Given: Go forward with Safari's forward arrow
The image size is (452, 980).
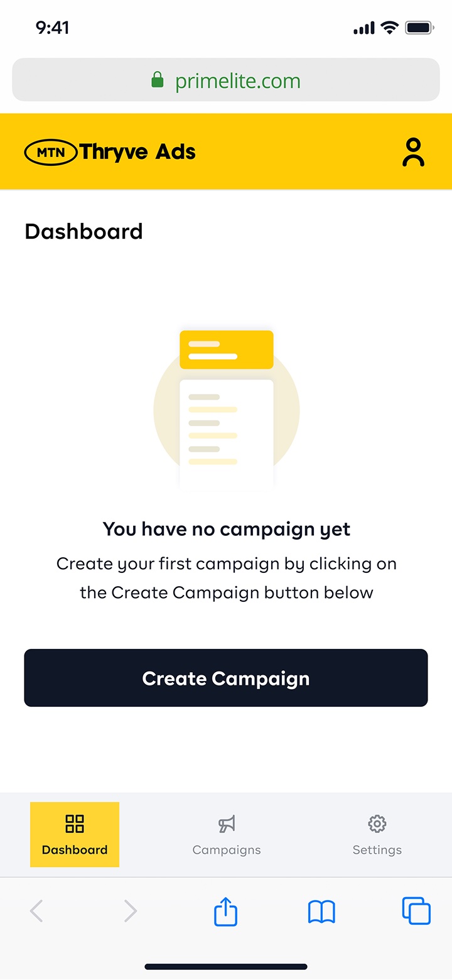Looking at the screenshot, I should click(x=130, y=911).
